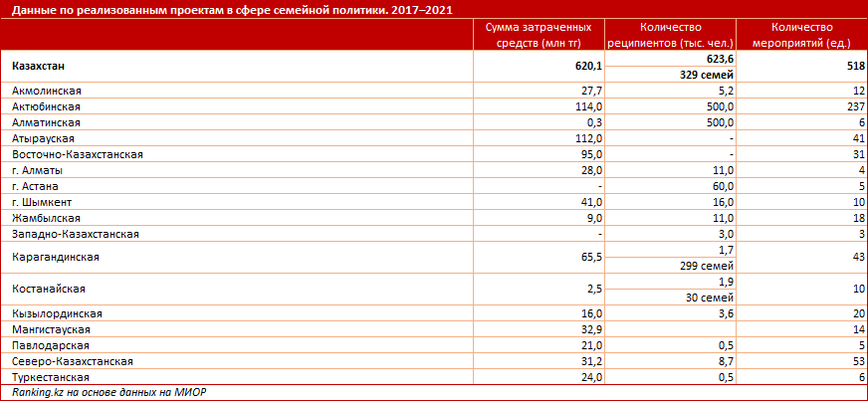Click г. Астана recipients value 60,0

coord(724,186)
